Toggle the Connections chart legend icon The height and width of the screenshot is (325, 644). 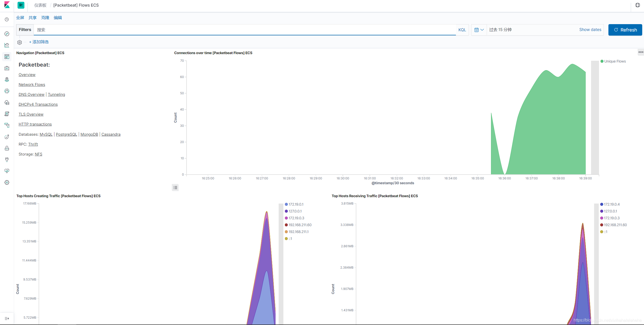[175, 188]
